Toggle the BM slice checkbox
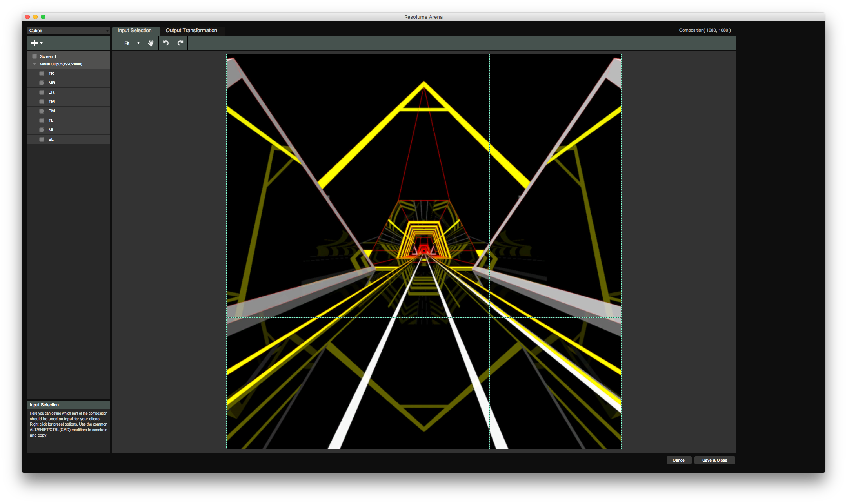 (x=42, y=111)
